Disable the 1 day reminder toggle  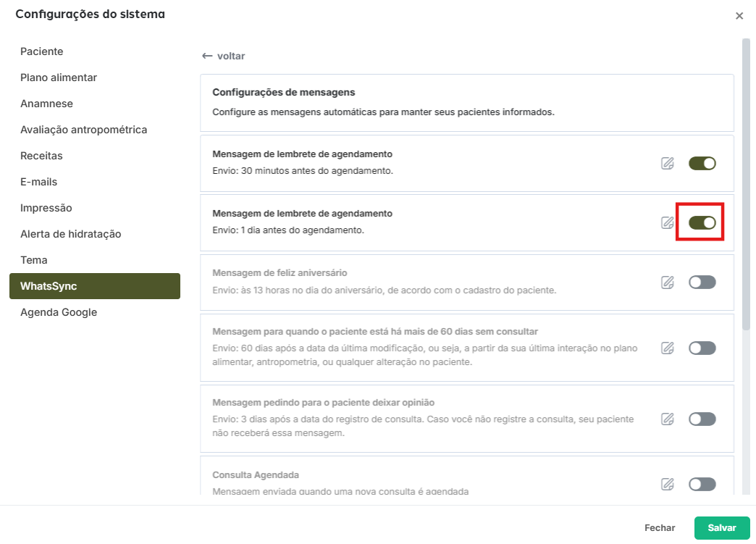tap(702, 223)
